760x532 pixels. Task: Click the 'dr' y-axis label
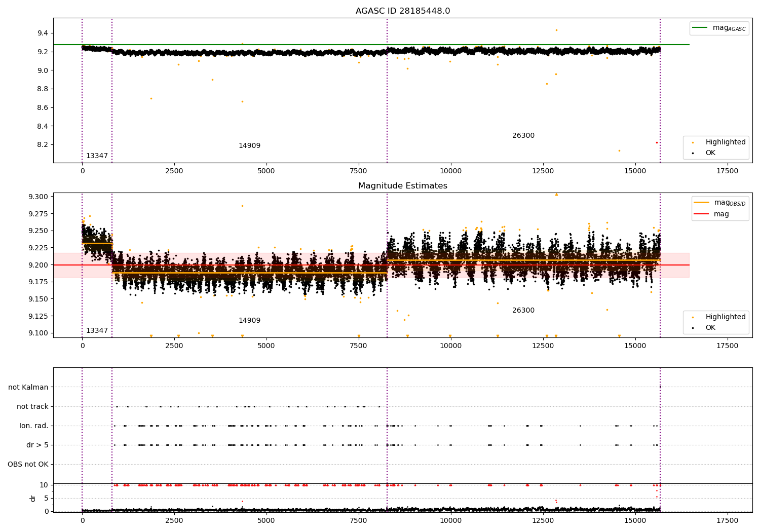[x=33, y=498]
